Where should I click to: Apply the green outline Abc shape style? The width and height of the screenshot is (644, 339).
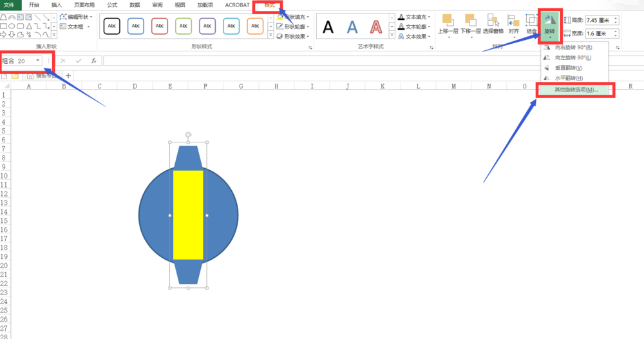184,26
